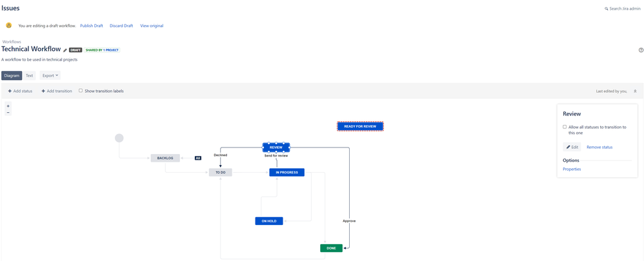Add a new status
Image resolution: width=644 pixels, height=261 pixels.
20,91
